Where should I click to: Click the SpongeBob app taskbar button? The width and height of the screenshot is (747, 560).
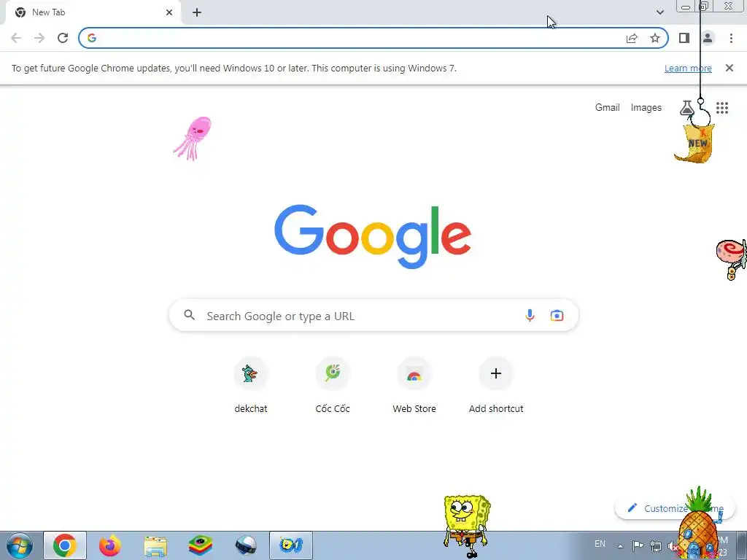coord(291,545)
